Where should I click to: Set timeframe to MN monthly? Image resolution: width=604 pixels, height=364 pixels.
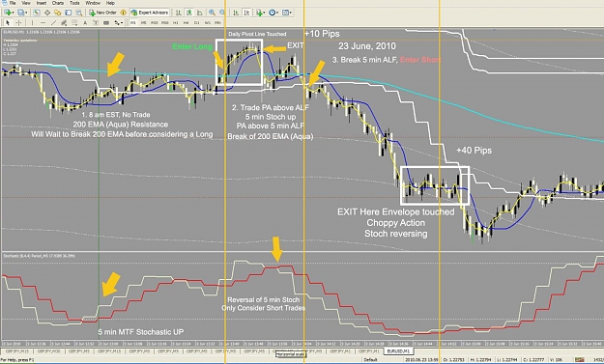tap(217, 23)
